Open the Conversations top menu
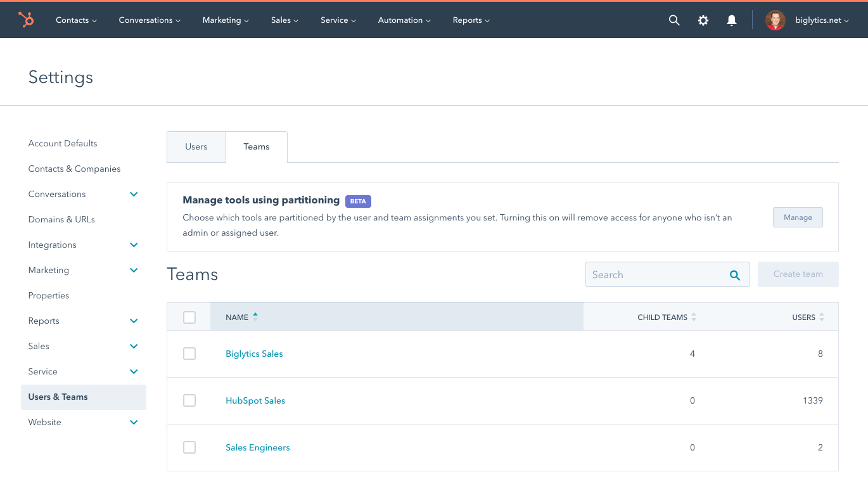This screenshot has height=479, width=868. coord(150,20)
